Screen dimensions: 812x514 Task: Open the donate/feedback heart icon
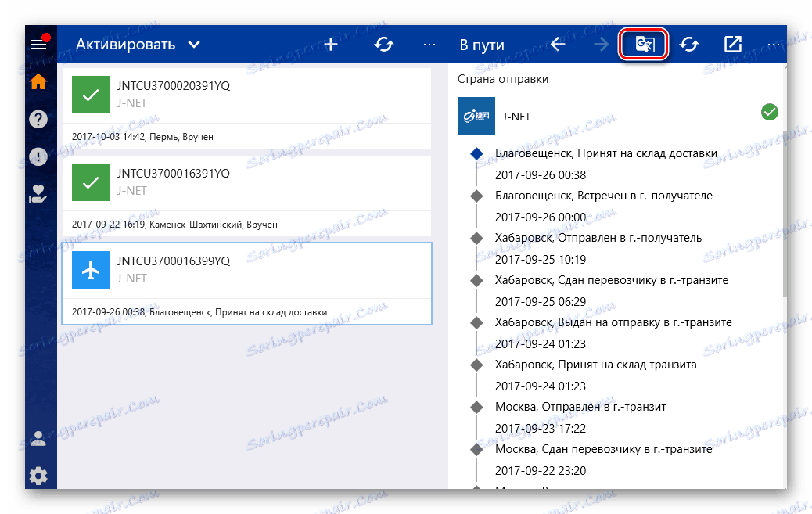click(38, 194)
